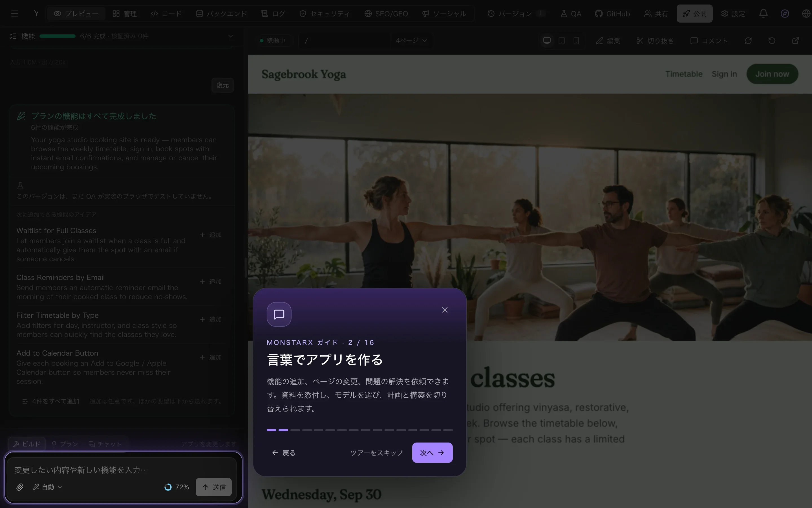The width and height of the screenshot is (812, 508).
Task: Click the Y project logo icon
Action: click(36, 14)
